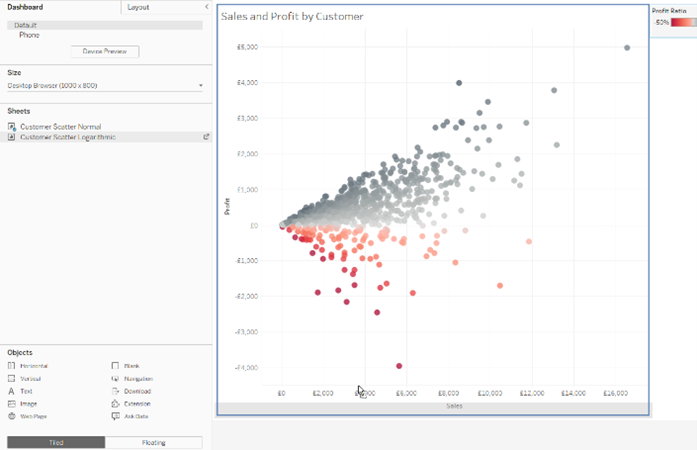Click the Ask Data object label
Screen dimensions: 697x450
136,417
